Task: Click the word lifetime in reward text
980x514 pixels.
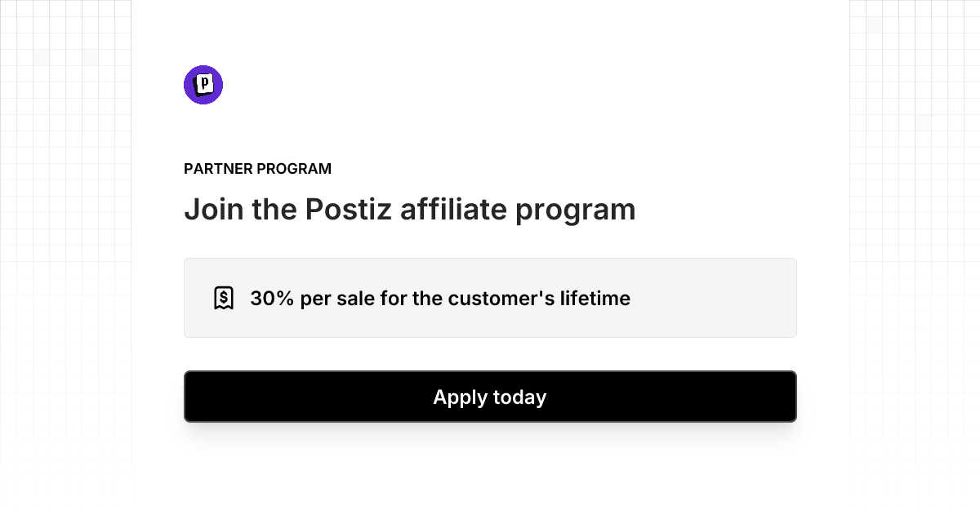Action: point(595,299)
